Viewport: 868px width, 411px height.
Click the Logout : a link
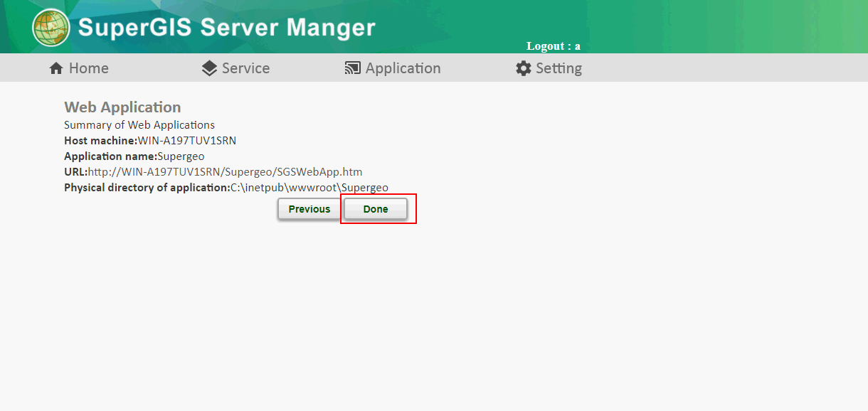click(554, 46)
